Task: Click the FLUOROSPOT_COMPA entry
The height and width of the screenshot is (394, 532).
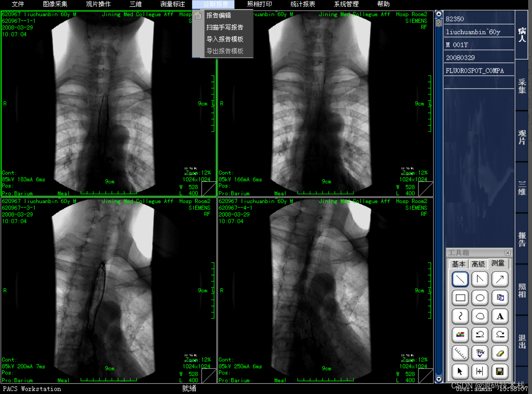Action: click(479, 71)
